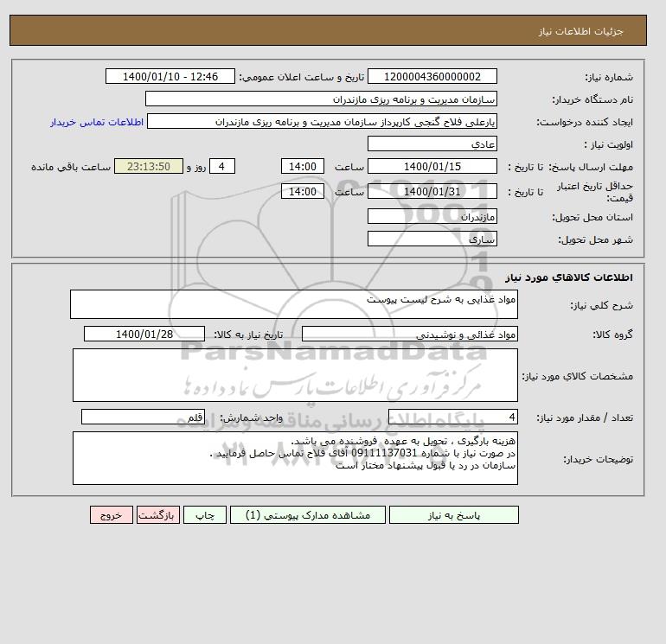Click counting unit field قلم

[143, 417]
